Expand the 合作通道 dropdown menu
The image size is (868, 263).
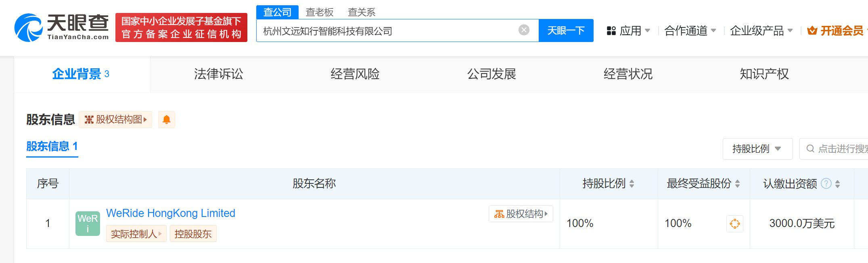point(690,31)
